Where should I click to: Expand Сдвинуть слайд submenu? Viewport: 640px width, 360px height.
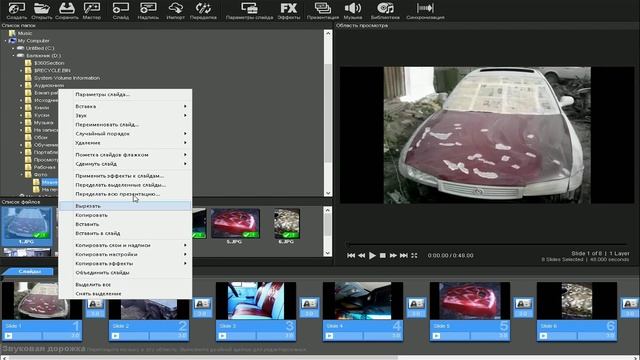coord(125,164)
